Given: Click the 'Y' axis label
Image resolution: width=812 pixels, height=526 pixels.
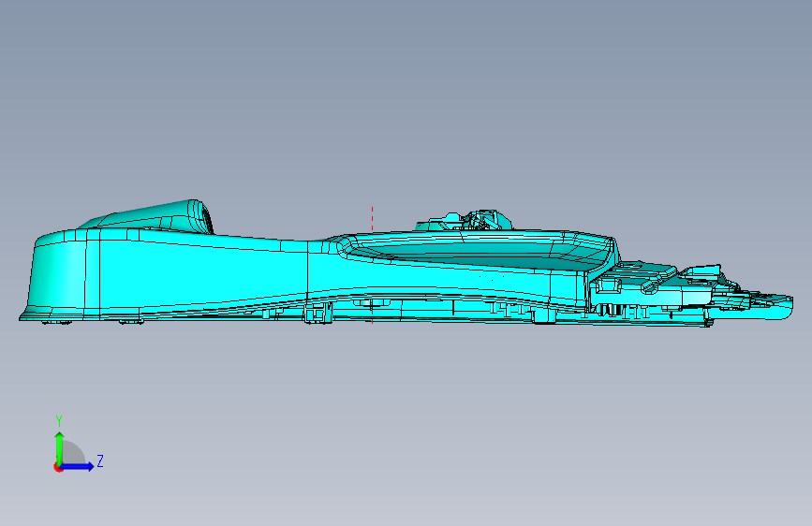Looking at the screenshot, I should tap(59, 421).
